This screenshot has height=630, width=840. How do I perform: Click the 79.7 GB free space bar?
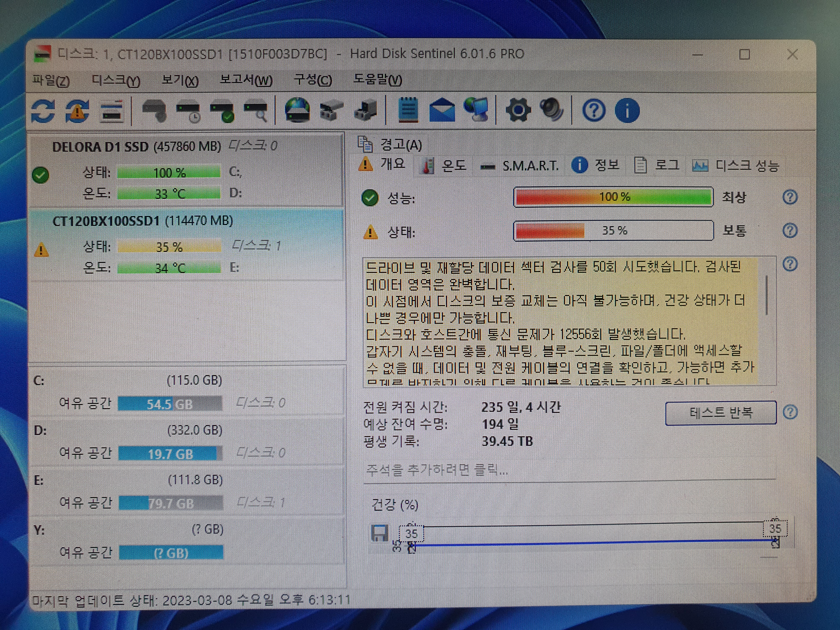coord(170,504)
